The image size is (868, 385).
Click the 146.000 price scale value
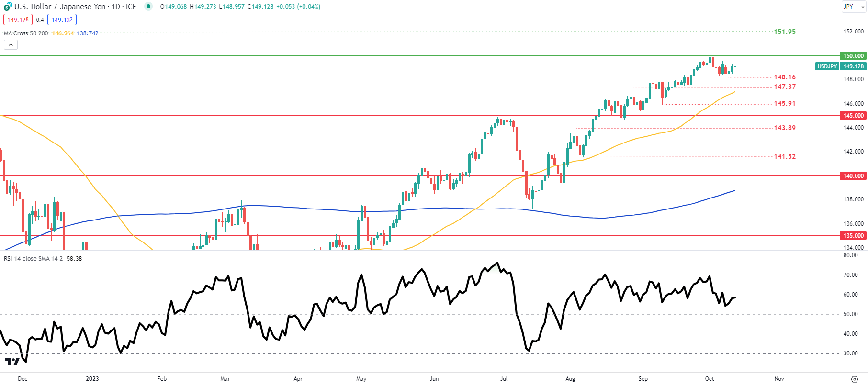point(854,104)
